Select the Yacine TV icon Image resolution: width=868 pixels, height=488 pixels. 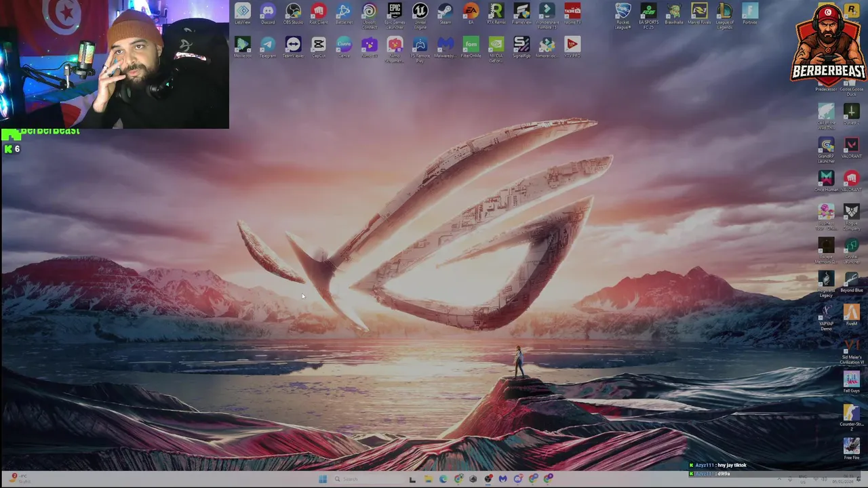click(572, 14)
